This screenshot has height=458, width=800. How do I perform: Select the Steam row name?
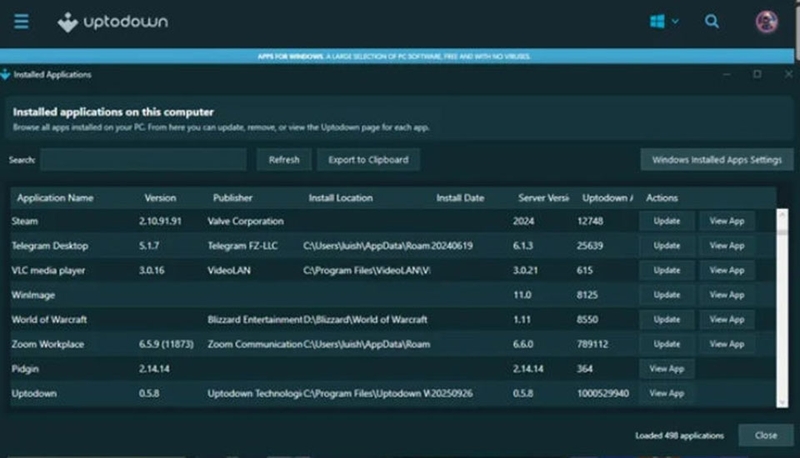[24, 221]
